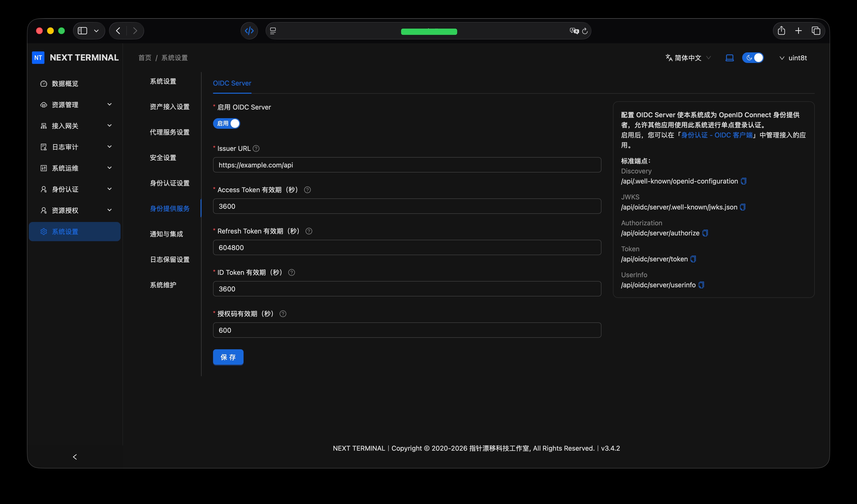Expand the 系统运维 sidebar menu

click(75, 168)
